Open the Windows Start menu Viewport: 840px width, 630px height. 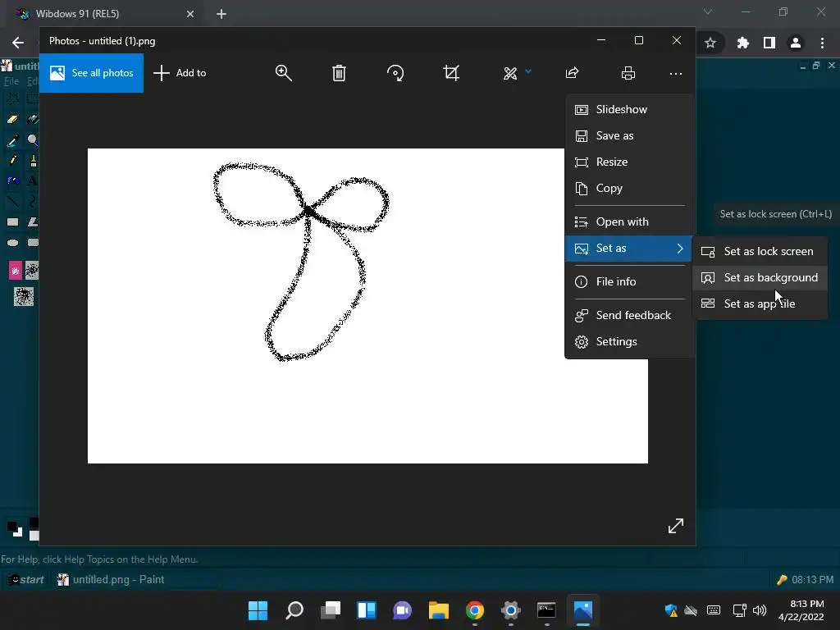[x=258, y=610]
